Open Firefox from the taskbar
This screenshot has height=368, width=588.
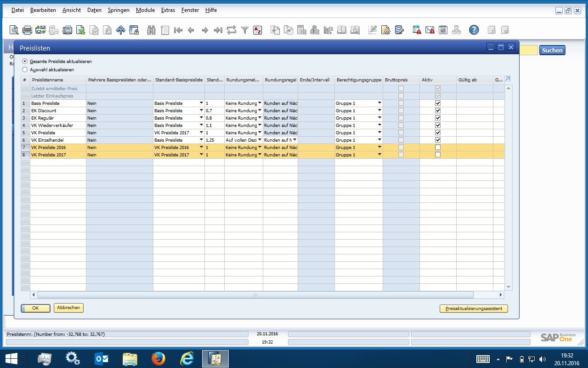(158, 359)
